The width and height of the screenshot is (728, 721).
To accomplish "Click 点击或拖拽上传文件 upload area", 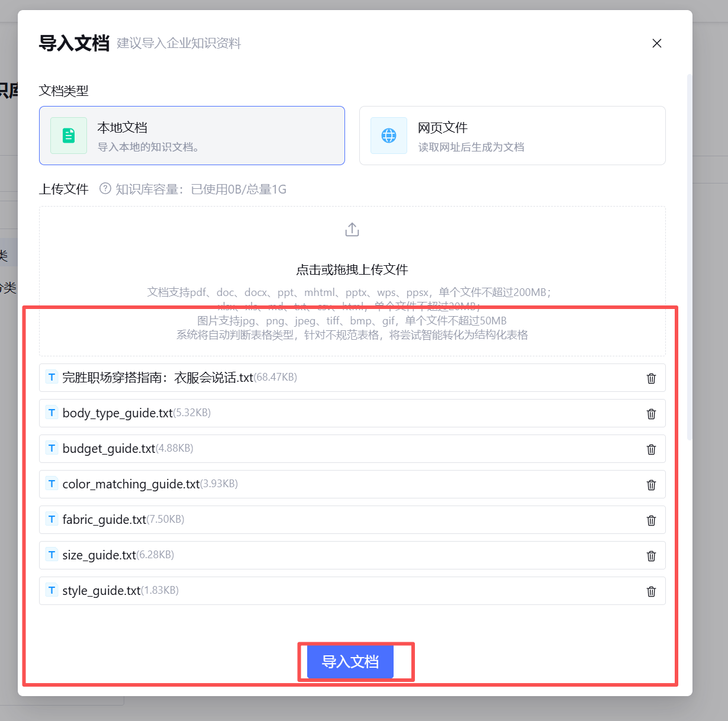I will (x=352, y=281).
